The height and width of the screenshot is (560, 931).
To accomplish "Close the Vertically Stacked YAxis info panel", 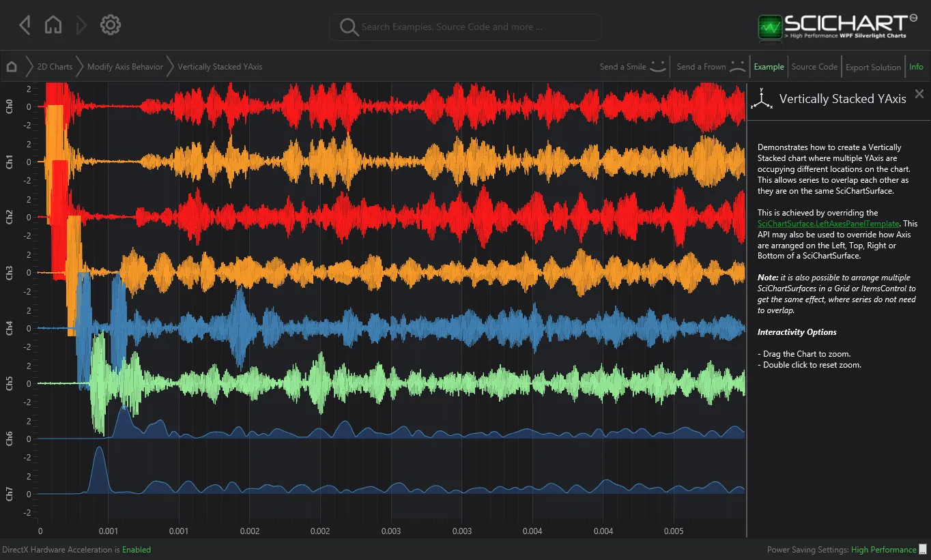I will [x=919, y=94].
